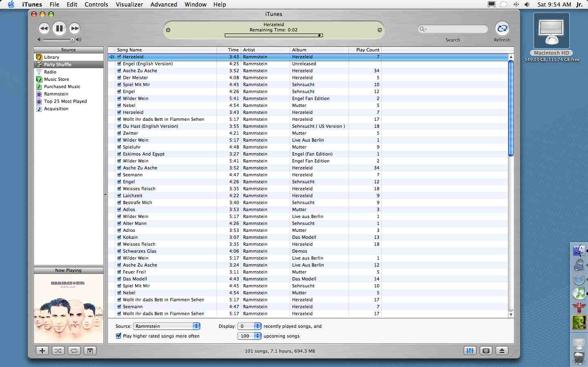Select the Rammstein playlist in Source list
This screenshot has width=588, height=367.
click(x=56, y=94)
